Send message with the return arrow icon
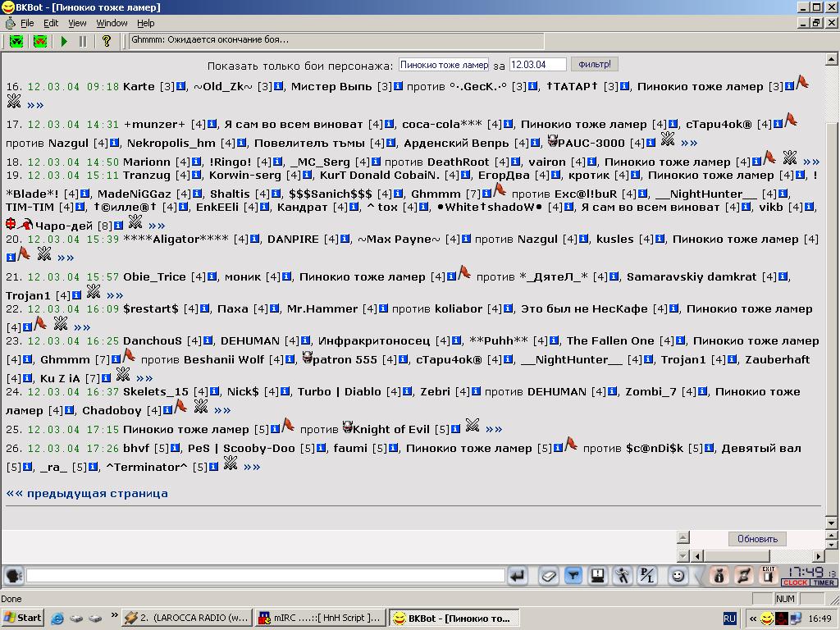The width and height of the screenshot is (840, 630). (518, 577)
